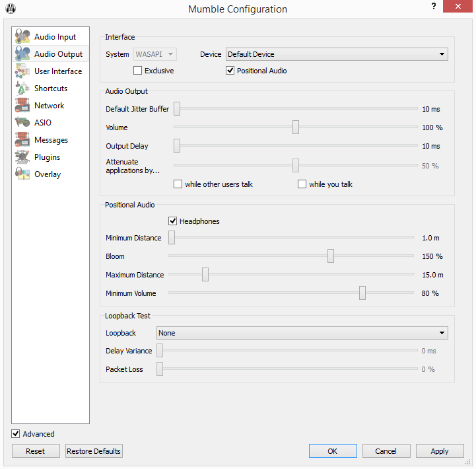The image size is (476, 469).
Task: Uncheck the Positional Audio checkbox
Action: pyautogui.click(x=230, y=71)
